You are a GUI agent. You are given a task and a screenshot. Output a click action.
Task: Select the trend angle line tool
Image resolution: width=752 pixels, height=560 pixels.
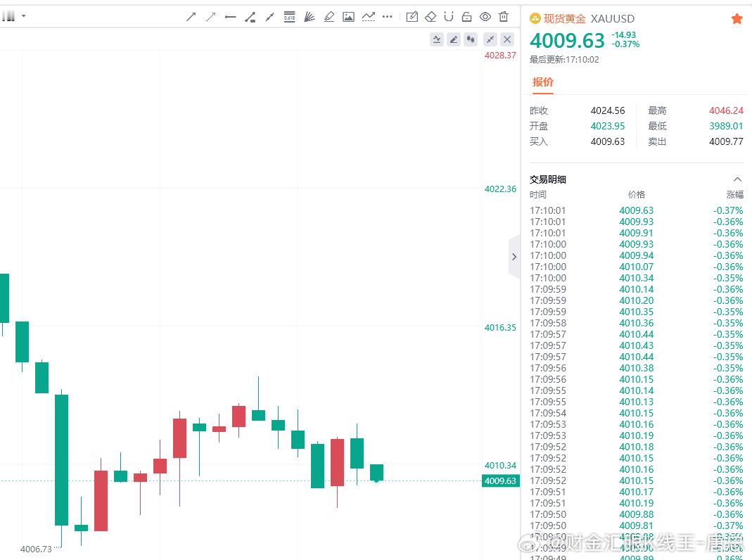point(250,18)
